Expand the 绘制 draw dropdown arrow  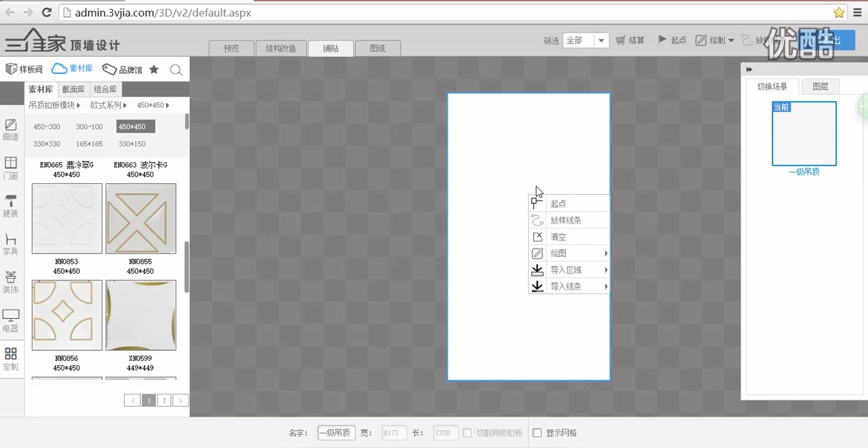[732, 40]
